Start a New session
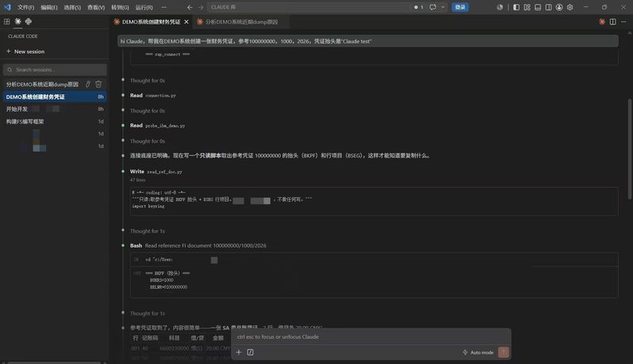The image size is (633, 364). tap(25, 51)
